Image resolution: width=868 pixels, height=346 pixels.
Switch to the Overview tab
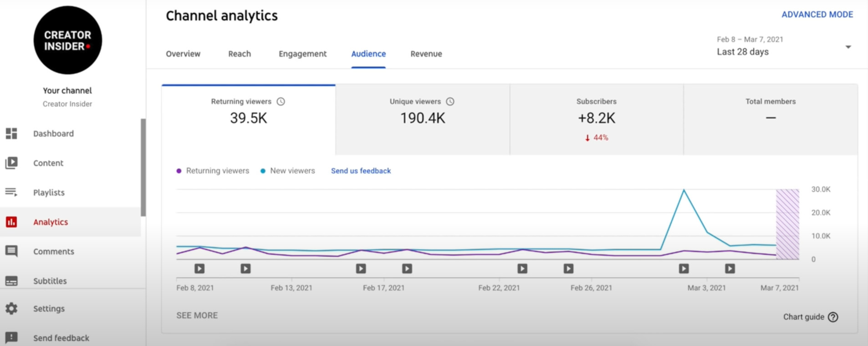point(183,54)
